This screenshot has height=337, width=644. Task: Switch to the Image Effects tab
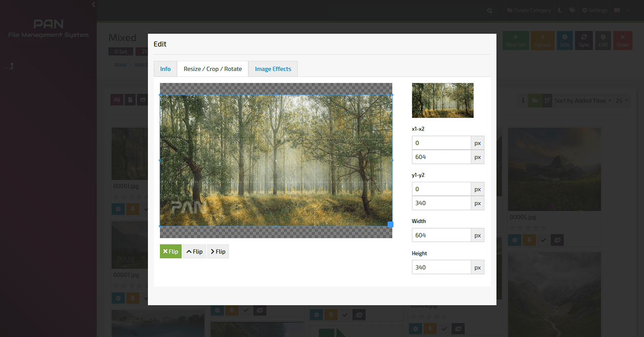pos(273,69)
